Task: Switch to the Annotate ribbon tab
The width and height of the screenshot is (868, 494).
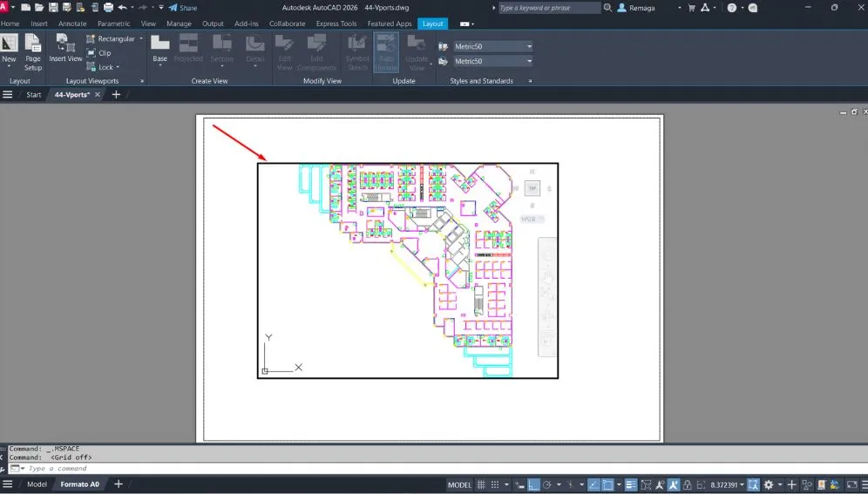Action: [x=72, y=24]
